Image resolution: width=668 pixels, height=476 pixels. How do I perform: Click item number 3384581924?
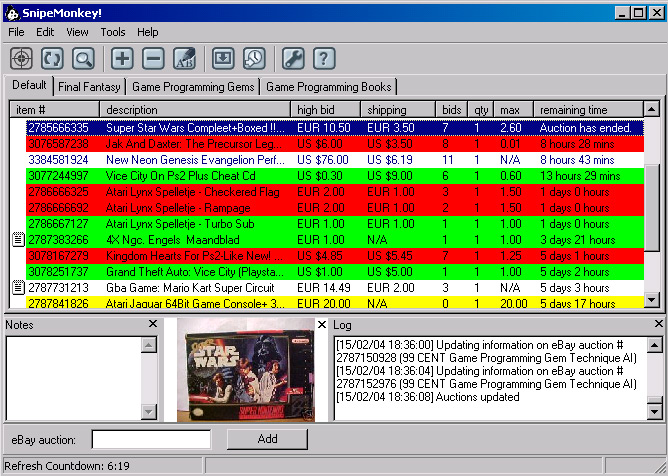coord(58,160)
